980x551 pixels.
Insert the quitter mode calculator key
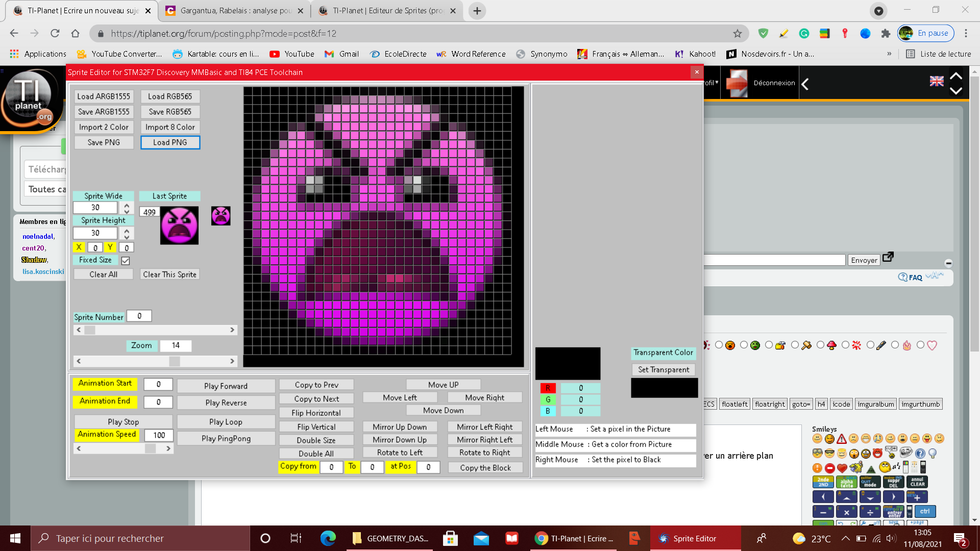coord(870,482)
